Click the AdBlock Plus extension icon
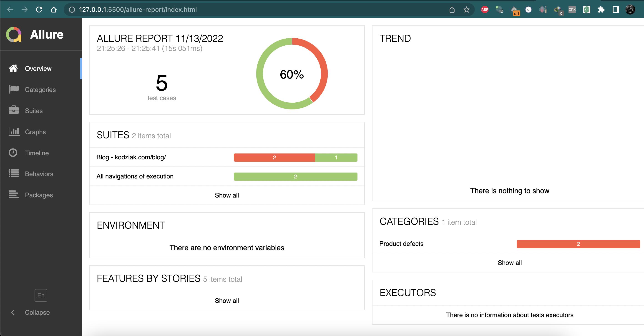 485,10
